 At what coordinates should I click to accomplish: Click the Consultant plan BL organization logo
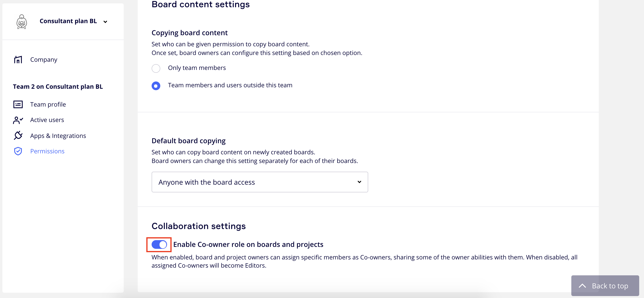pyautogui.click(x=22, y=22)
